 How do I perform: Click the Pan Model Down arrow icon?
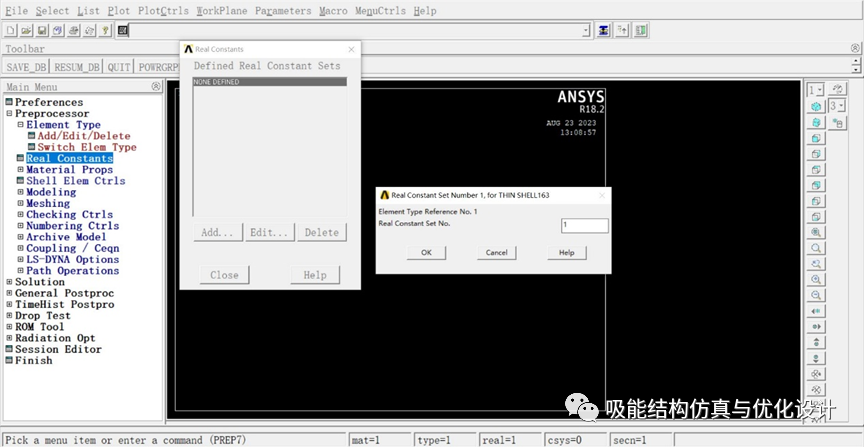pos(816,358)
